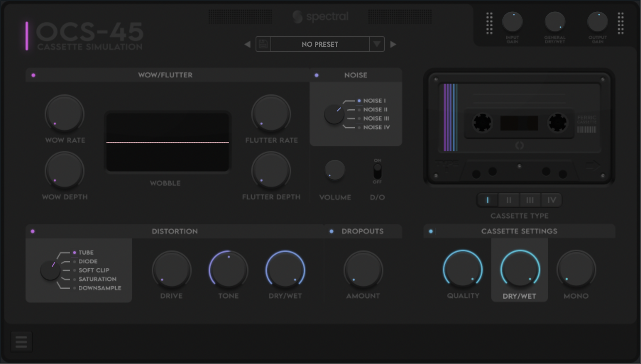This screenshot has width=641, height=364.
Task: Select DIODE distortion type
Action: tap(85, 261)
